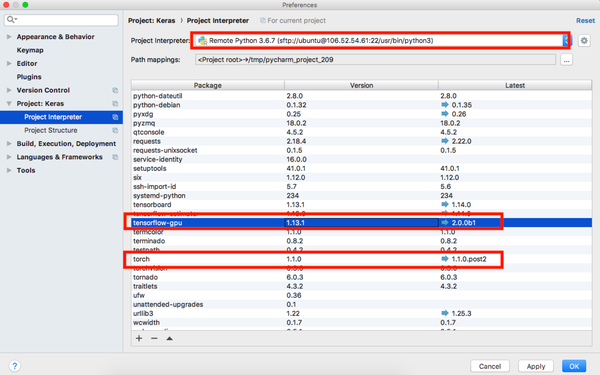Open Appearance & Behavior settings
600x375 pixels.
[x=55, y=37]
